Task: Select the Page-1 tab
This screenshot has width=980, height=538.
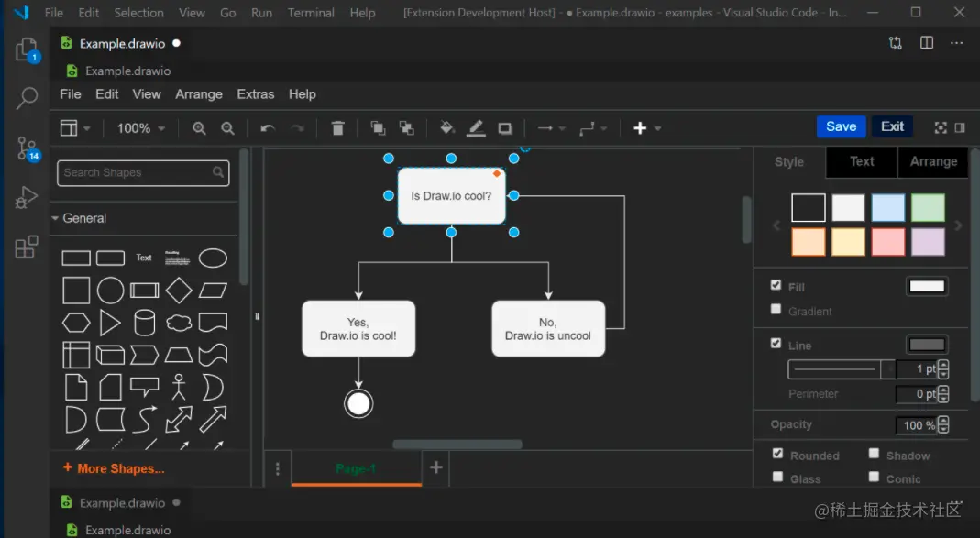Action: tap(356, 468)
